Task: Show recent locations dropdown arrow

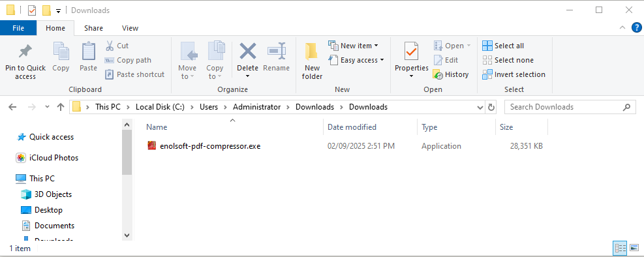Action: click(x=47, y=107)
